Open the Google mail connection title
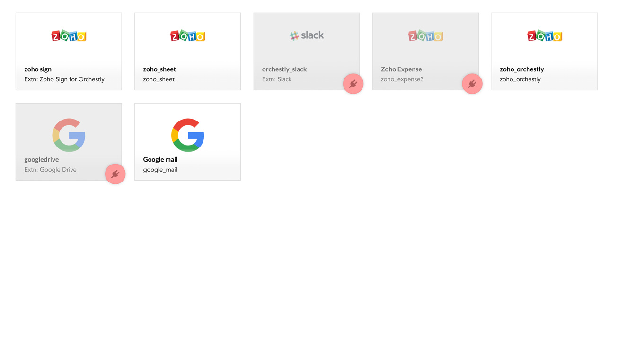 click(x=160, y=159)
